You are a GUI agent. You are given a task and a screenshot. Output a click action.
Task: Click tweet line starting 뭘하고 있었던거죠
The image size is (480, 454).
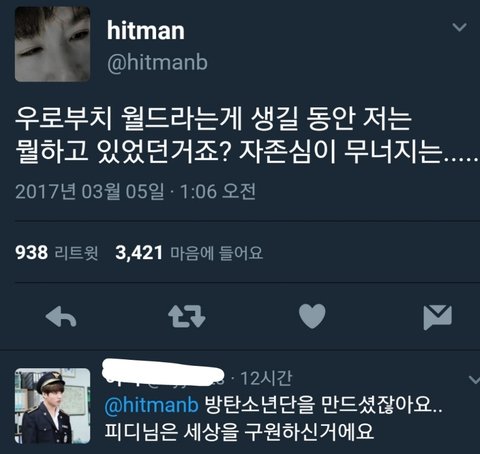[x=247, y=152]
